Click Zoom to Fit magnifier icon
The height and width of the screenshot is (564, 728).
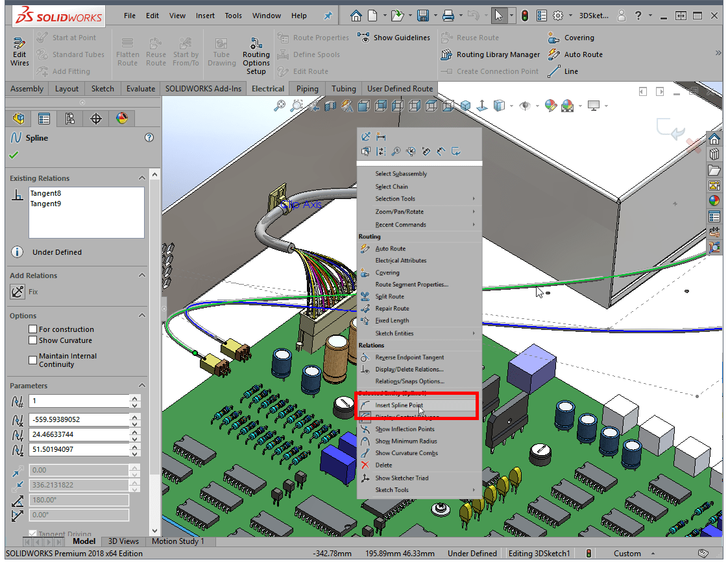280,106
